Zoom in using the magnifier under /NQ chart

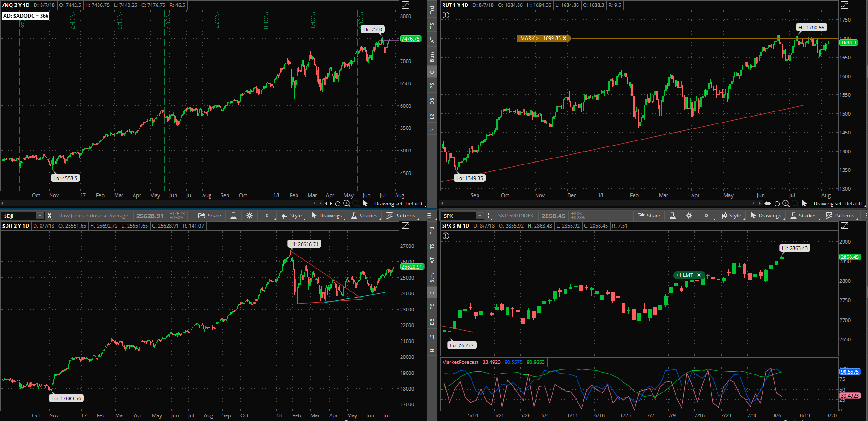click(x=347, y=204)
